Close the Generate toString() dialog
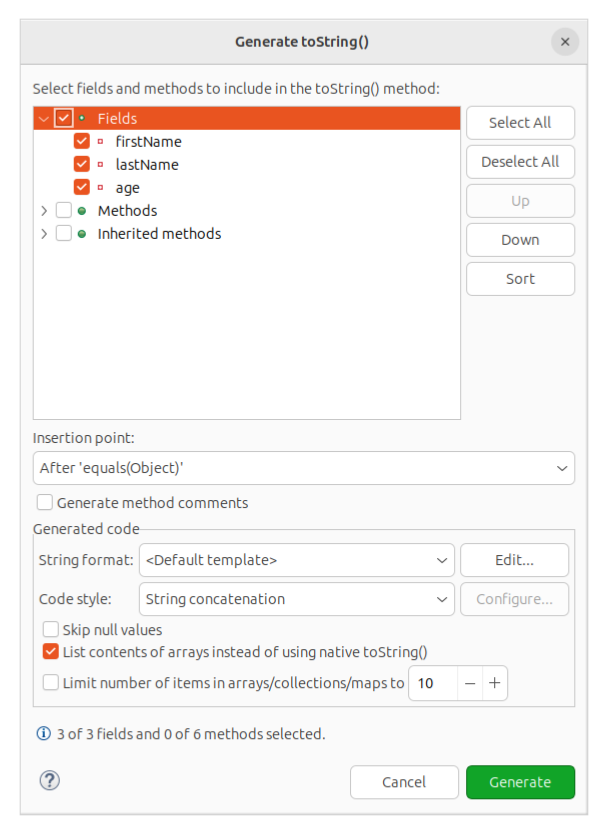 click(x=565, y=42)
